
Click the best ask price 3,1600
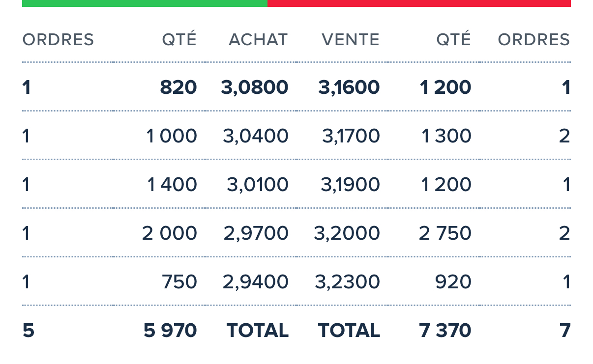(x=349, y=87)
